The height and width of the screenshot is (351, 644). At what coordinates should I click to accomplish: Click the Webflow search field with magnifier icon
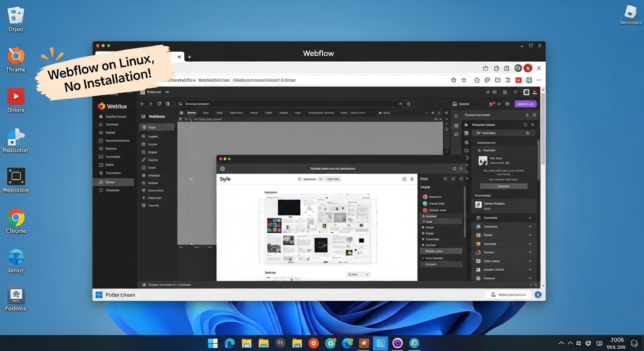click(295, 104)
